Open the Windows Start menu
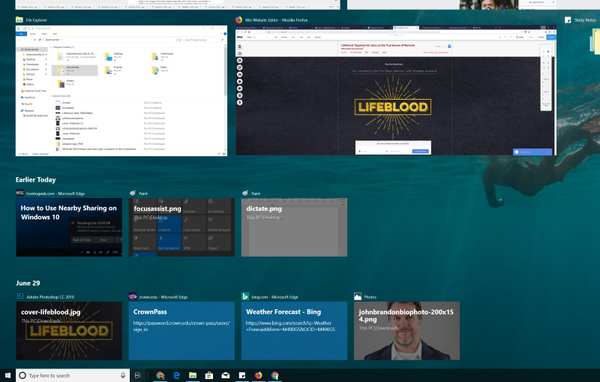 7,375
